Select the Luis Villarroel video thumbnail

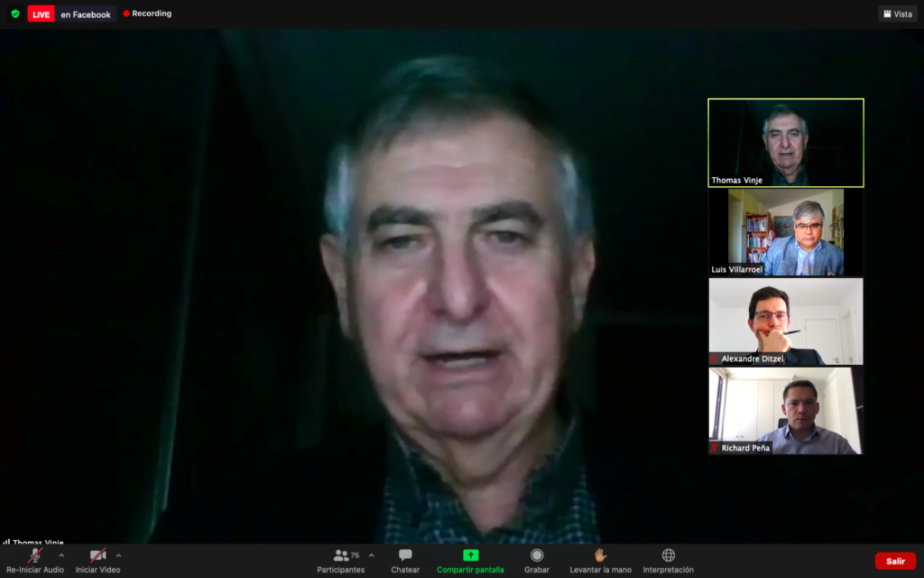785,232
